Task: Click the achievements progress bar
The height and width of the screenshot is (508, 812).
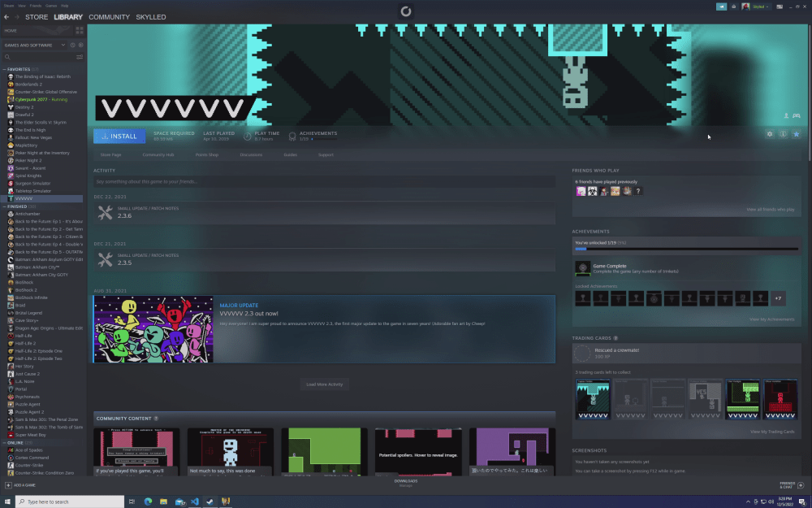Action: 686,249
